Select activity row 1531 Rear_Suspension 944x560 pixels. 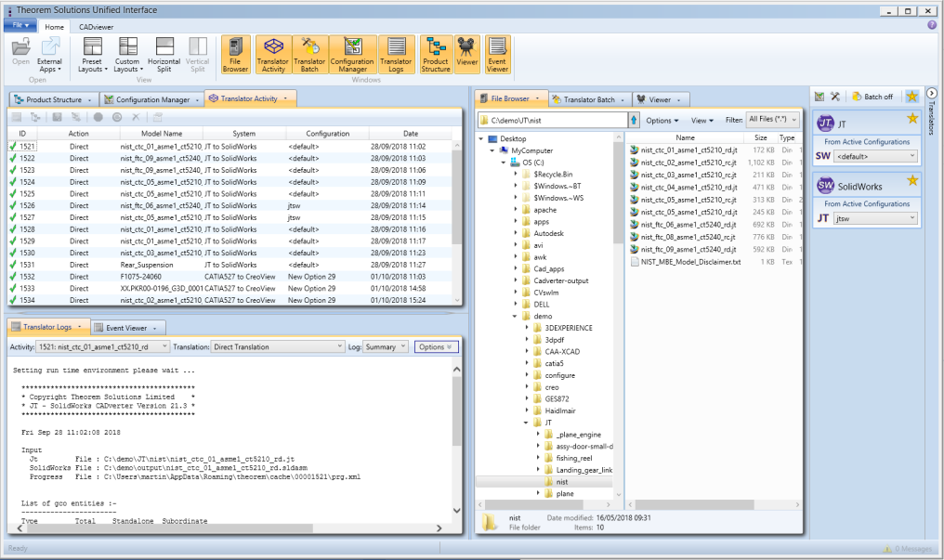(x=230, y=265)
